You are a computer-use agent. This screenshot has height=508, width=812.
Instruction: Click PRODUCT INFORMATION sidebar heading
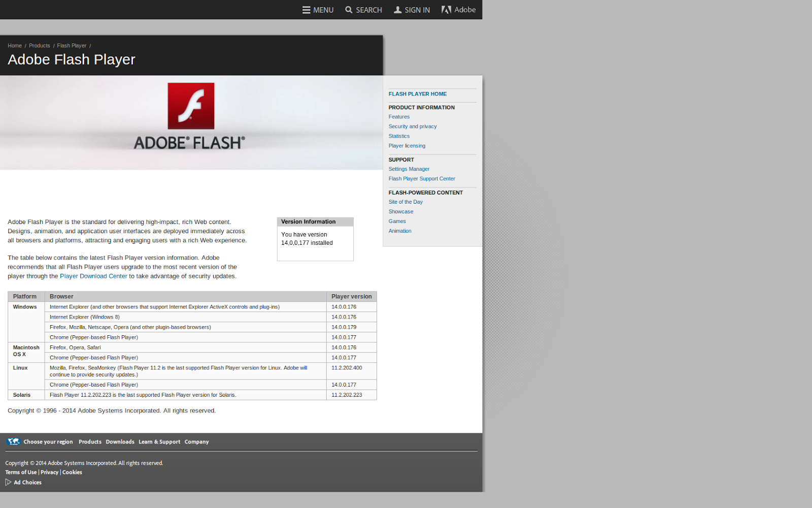[x=422, y=108]
